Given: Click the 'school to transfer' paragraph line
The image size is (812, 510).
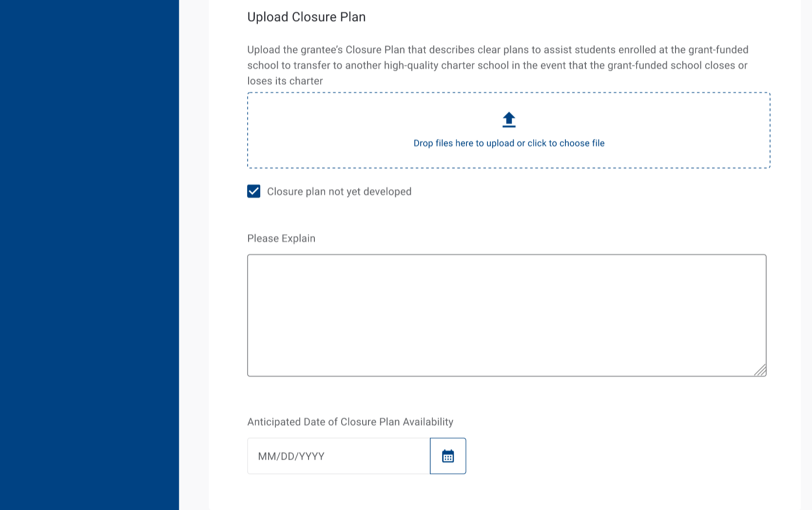Looking at the screenshot, I should coord(497,65).
